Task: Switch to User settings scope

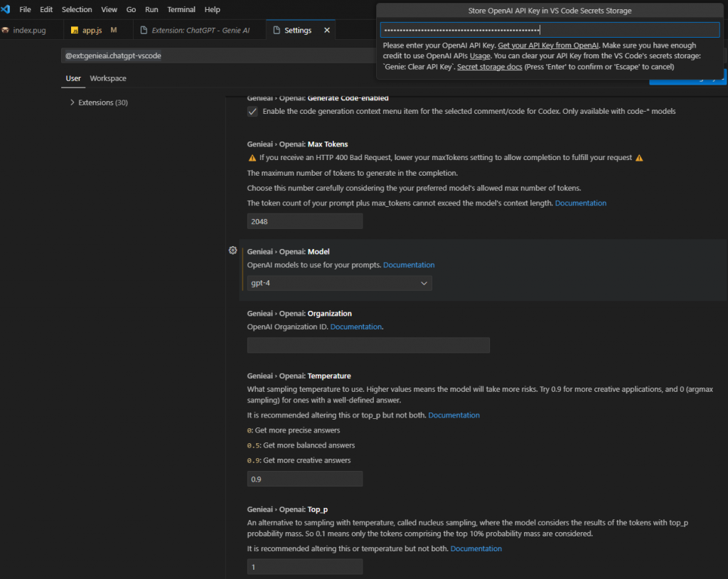Action: tap(73, 78)
